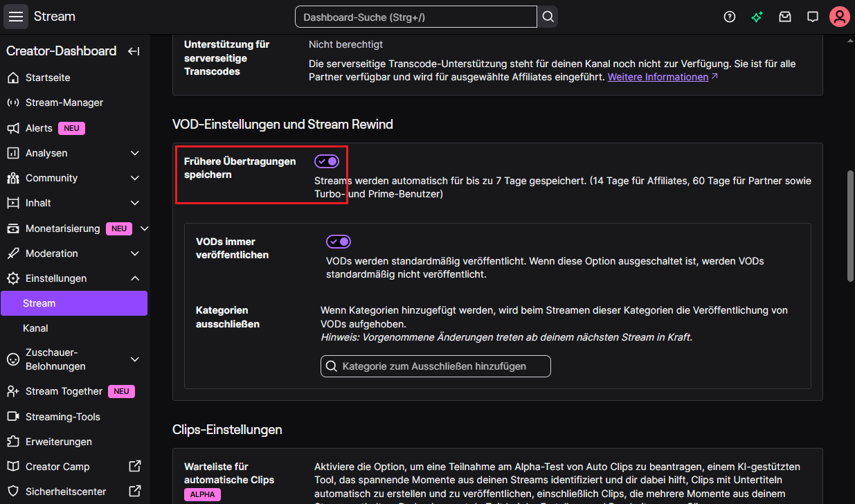Open the help question mark icon
The height and width of the screenshot is (504, 855).
(x=729, y=17)
